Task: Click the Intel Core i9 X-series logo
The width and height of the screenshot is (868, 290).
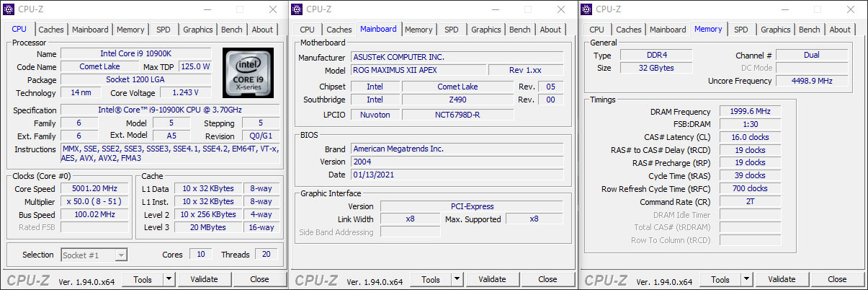Action: tap(248, 73)
